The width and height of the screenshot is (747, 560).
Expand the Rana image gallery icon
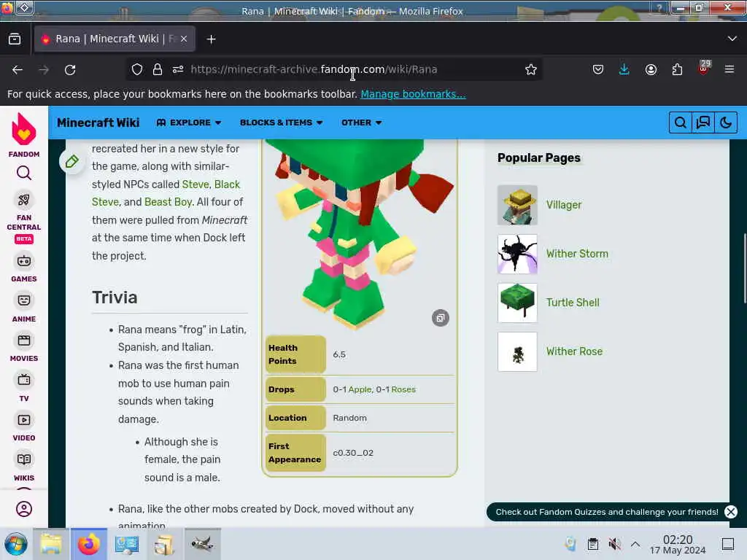click(x=440, y=318)
